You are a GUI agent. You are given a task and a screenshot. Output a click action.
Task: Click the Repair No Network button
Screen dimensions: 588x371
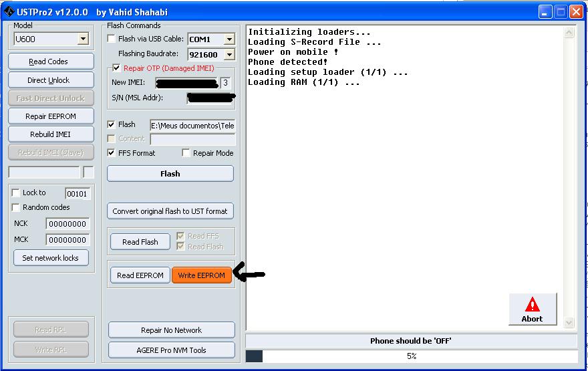click(172, 330)
